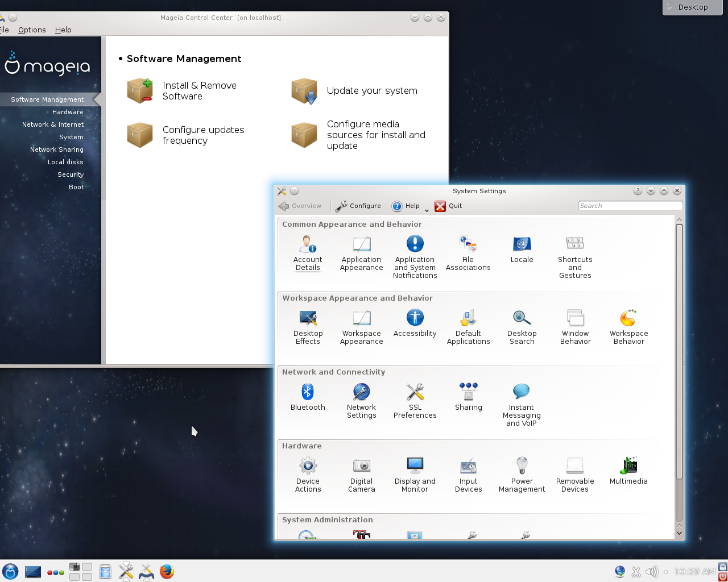
Task: Select Network & Internet sidebar category
Action: pos(53,124)
